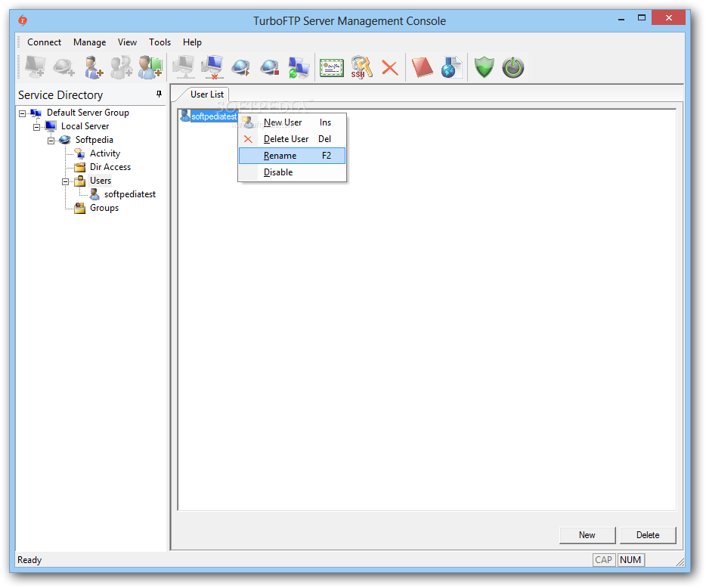Image resolution: width=706 pixels, height=588 pixels.
Task: Select Groups label in tree
Action: coord(104,208)
